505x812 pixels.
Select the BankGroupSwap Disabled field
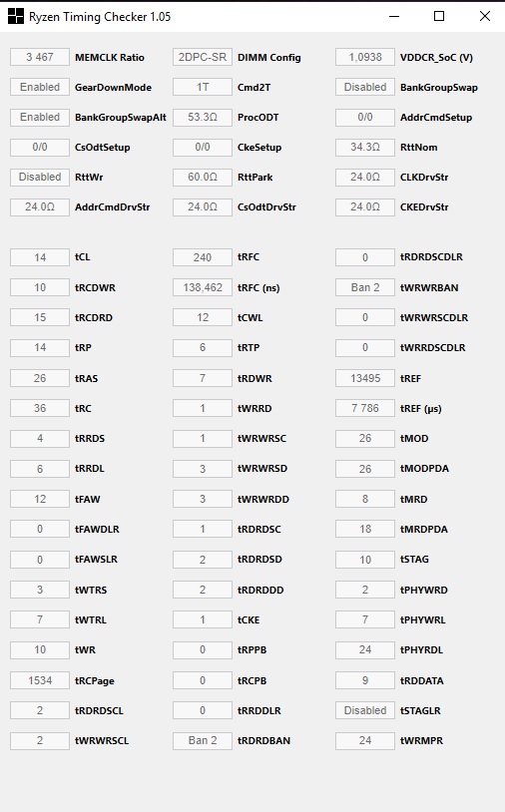[x=365, y=87]
